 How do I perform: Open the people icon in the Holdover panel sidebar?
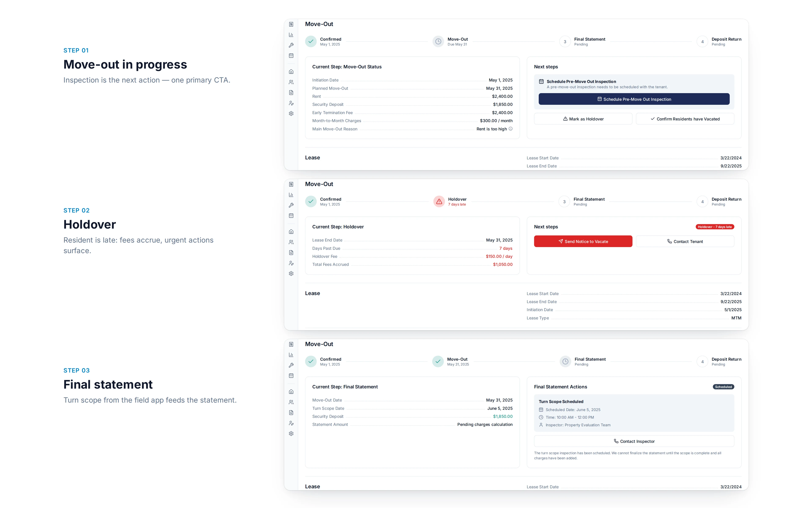[x=291, y=242]
